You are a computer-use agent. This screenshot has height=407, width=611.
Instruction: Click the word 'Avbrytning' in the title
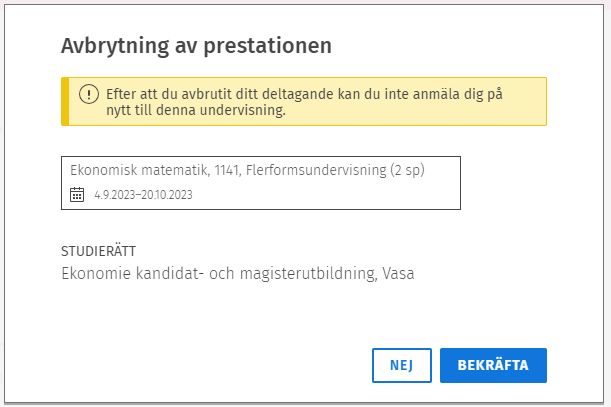click(x=109, y=46)
